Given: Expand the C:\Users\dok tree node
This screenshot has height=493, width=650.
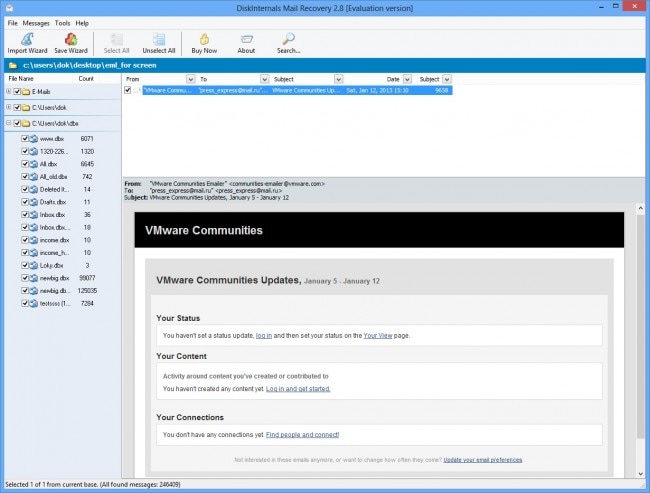Looking at the screenshot, I should (x=8, y=107).
